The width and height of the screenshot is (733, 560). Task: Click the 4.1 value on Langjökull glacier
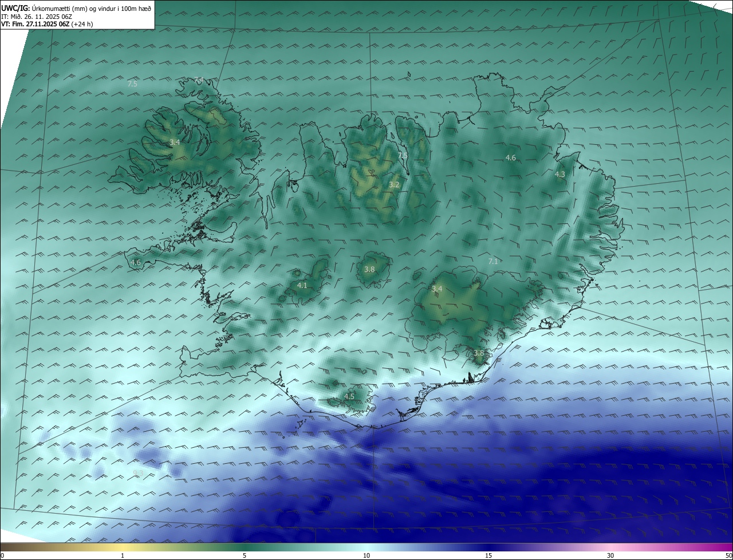pos(302,285)
